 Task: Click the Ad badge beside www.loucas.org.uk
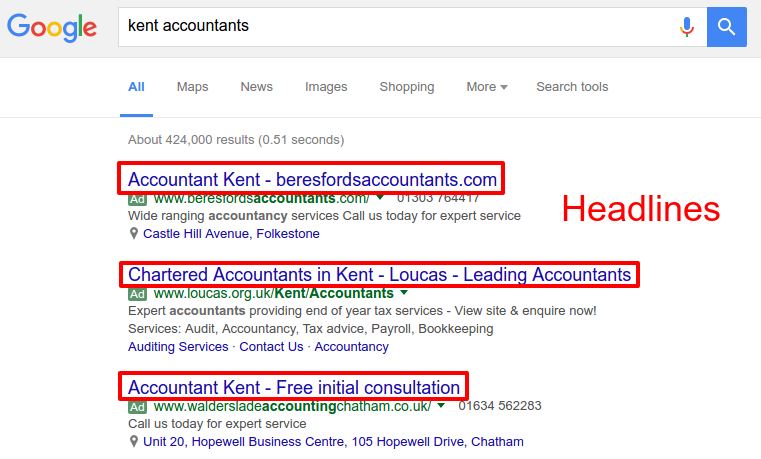click(x=138, y=294)
